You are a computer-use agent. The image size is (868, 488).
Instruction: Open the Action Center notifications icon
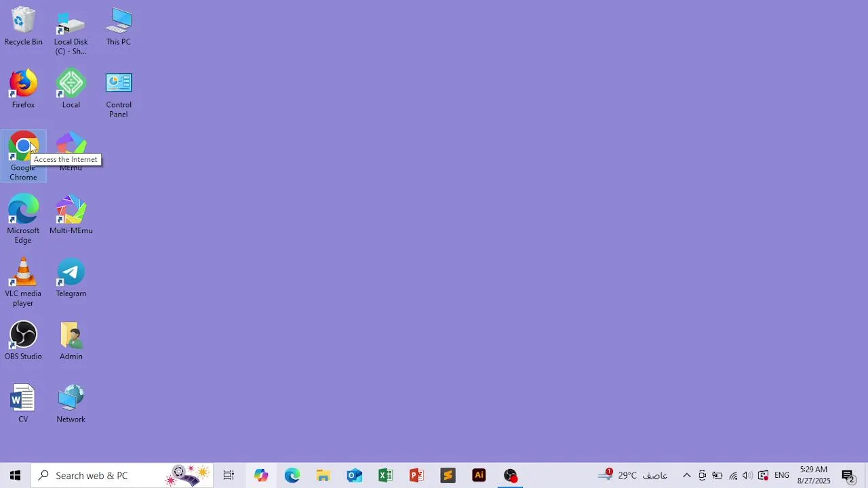(x=848, y=475)
